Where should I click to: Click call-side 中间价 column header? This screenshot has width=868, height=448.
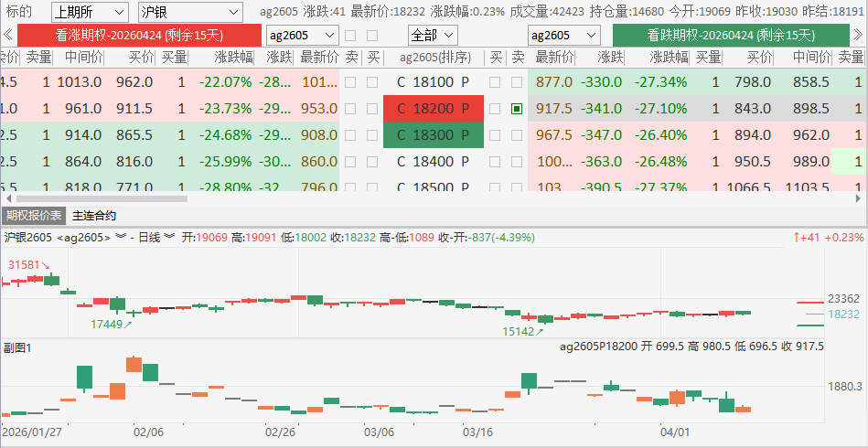[x=83, y=58]
